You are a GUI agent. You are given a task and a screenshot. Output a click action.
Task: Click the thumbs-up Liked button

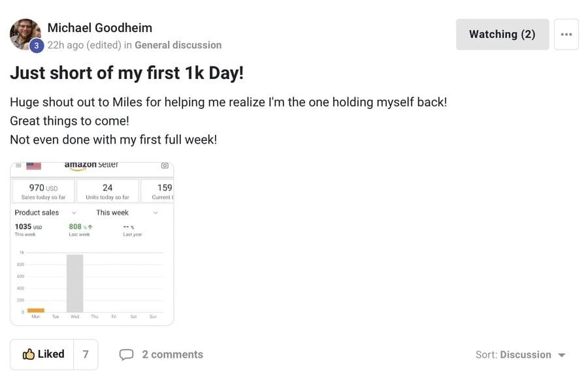(43, 355)
